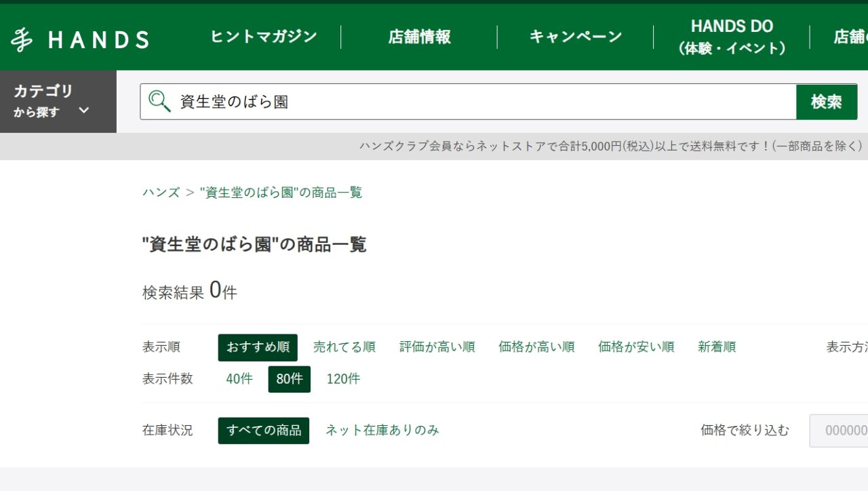Sort results by 価格が高い順

[x=536, y=347]
